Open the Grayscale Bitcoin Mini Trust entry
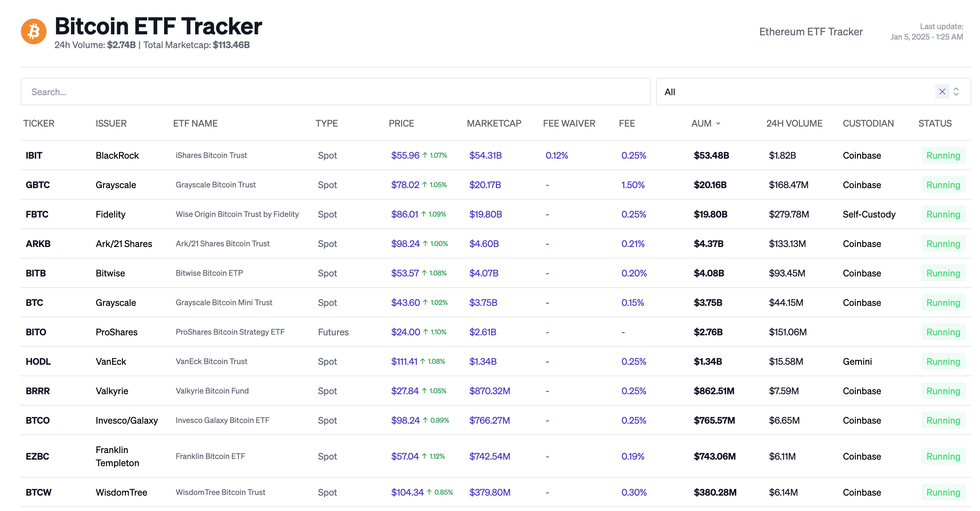Viewport: 980px width, 511px height. tap(224, 303)
